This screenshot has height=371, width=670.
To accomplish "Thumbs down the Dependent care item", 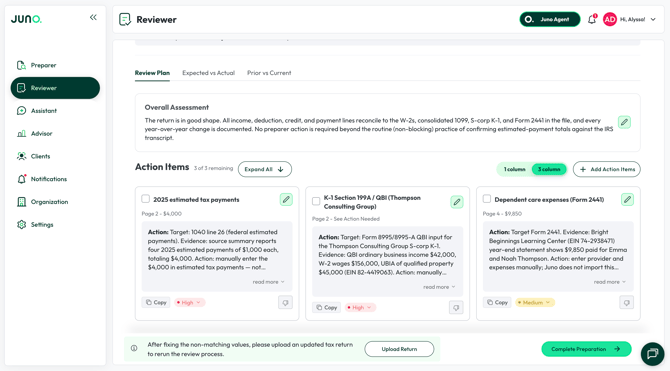I will 626,303.
